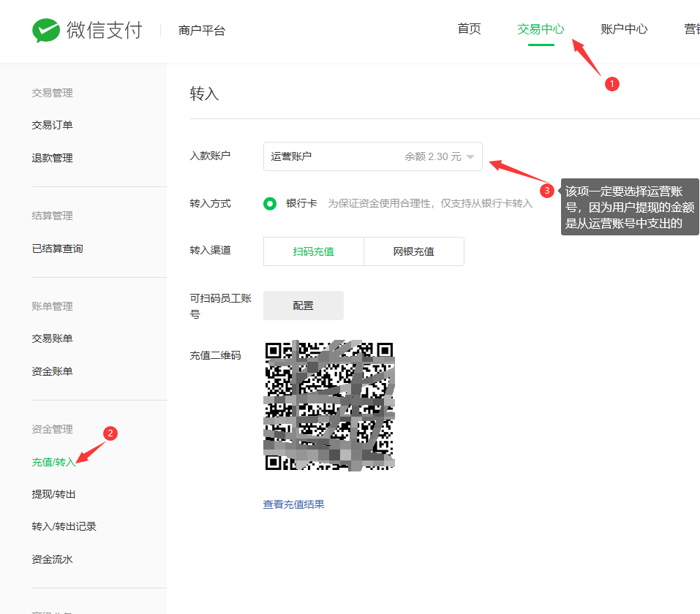The image size is (700, 614).
Task: Click the recharge QR code image
Action: click(329, 406)
